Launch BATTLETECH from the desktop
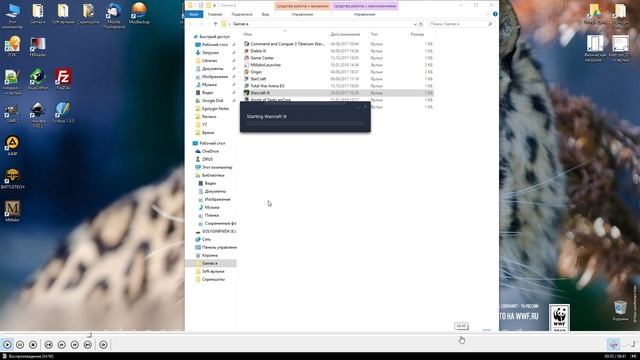 click(x=12, y=179)
